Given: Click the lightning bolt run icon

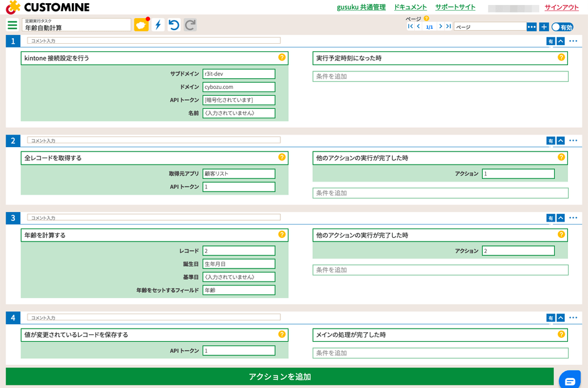Looking at the screenshot, I should coord(158,24).
